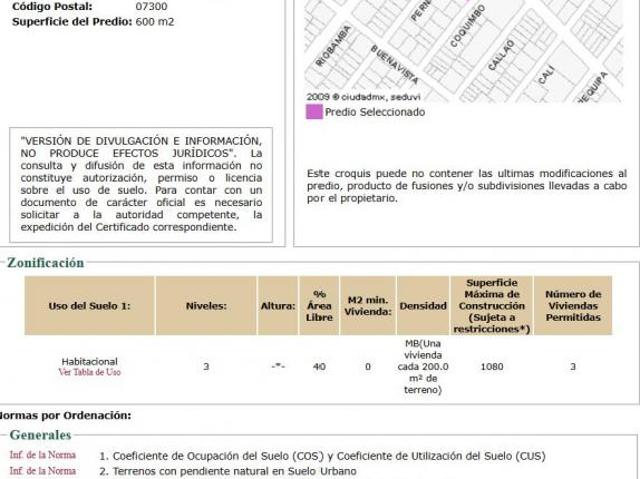The image size is (640, 479).
Task: Click the Número de Viviendas Permitidas header
Action: tap(573, 306)
